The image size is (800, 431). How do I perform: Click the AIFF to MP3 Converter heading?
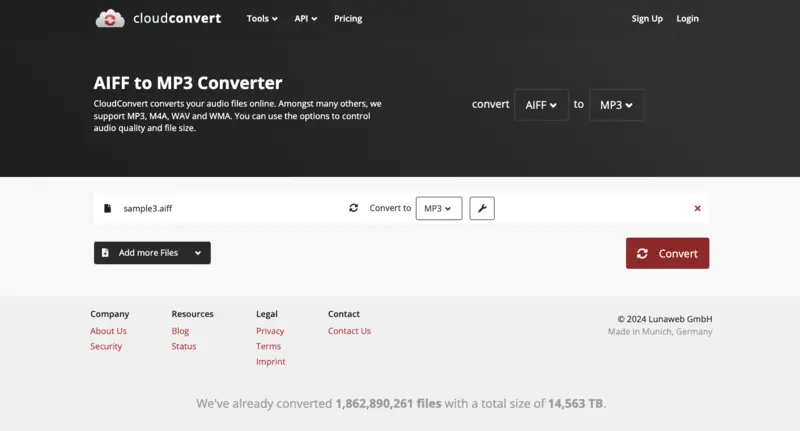[x=188, y=83]
